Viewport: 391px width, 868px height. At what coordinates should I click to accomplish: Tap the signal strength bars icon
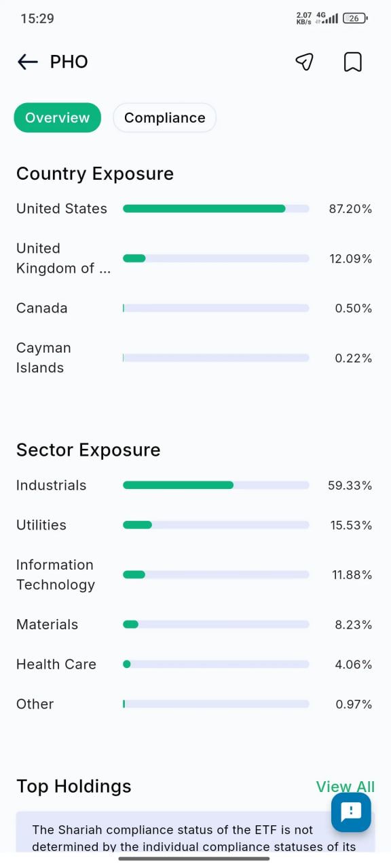[331, 19]
